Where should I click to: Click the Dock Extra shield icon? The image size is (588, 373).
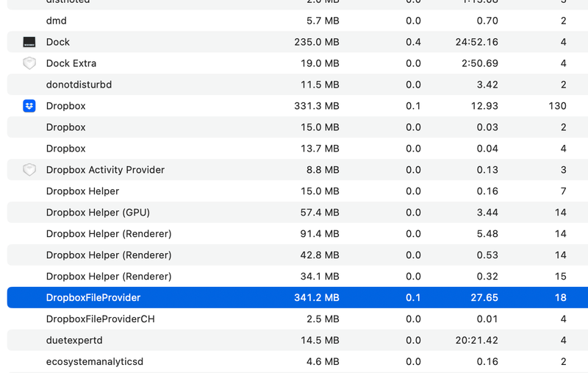click(29, 63)
